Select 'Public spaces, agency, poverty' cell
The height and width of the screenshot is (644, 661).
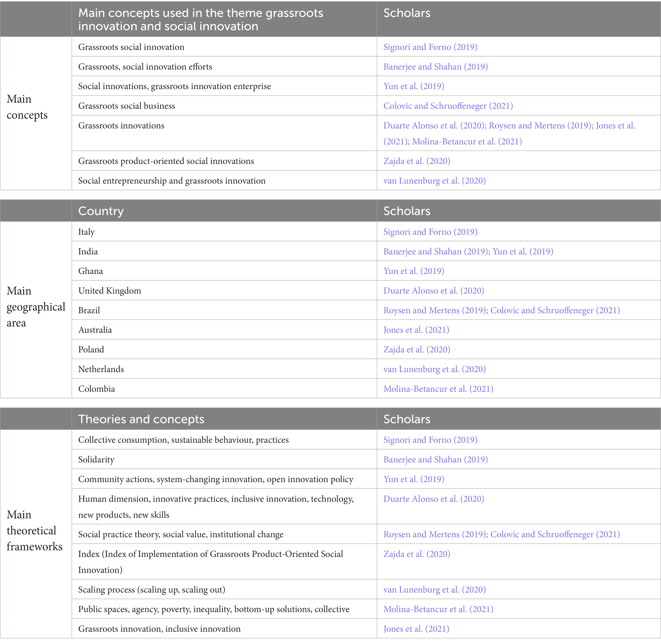(224, 609)
